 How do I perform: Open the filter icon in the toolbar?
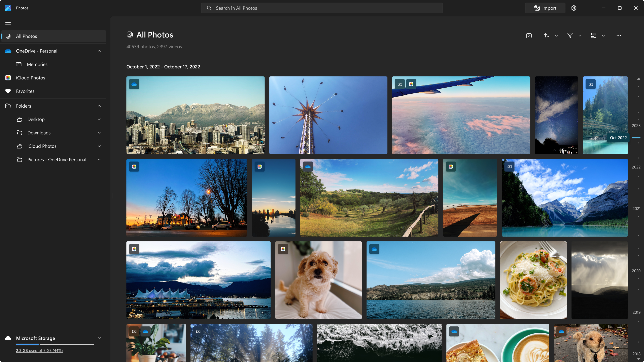[570, 35]
